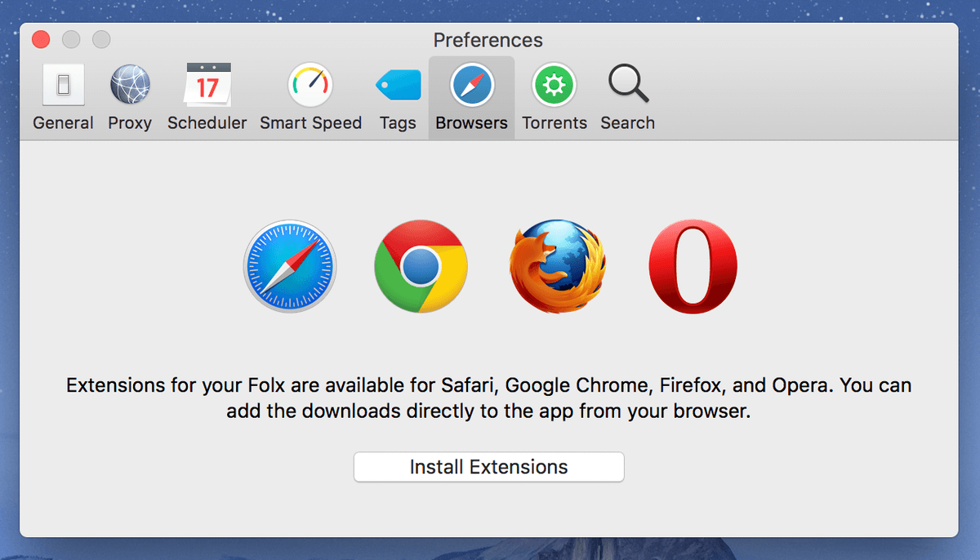Click the red Opera browser icon
Image resolution: width=980 pixels, height=560 pixels.
pos(693,267)
